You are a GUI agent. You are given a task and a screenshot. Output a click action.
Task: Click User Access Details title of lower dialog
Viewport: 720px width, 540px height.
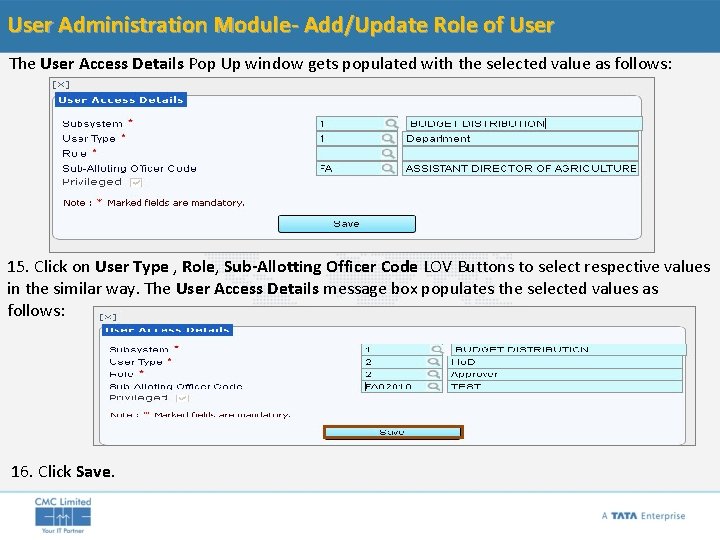pos(168,330)
